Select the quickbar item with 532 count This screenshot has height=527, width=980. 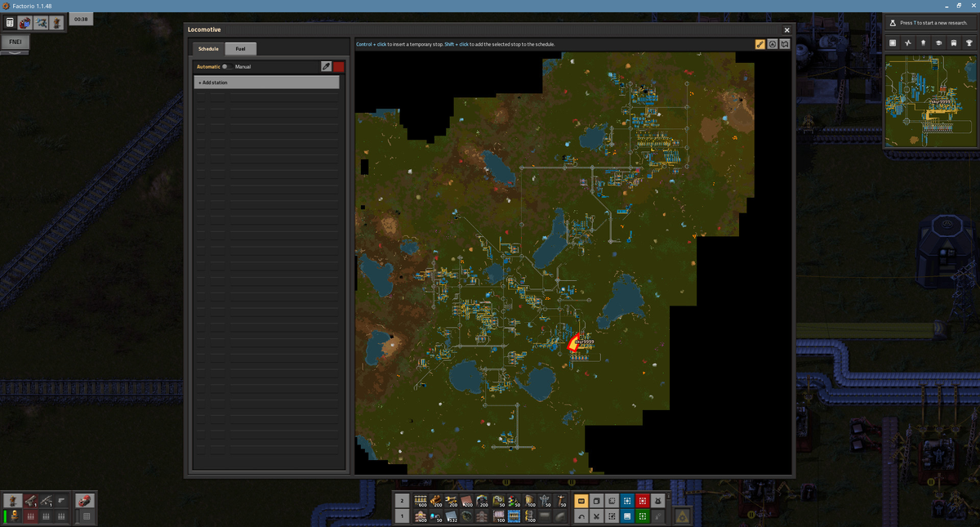[x=451, y=516]
